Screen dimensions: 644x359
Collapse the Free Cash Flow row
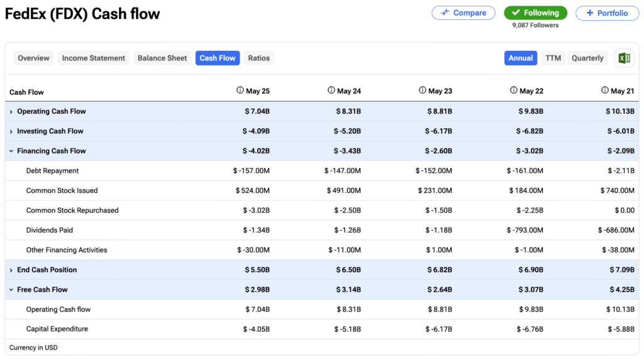coord(11,290)
